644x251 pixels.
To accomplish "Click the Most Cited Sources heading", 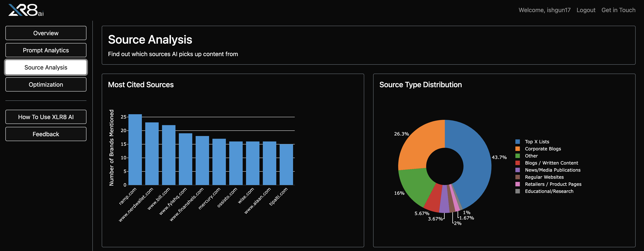I will (141, 85).
